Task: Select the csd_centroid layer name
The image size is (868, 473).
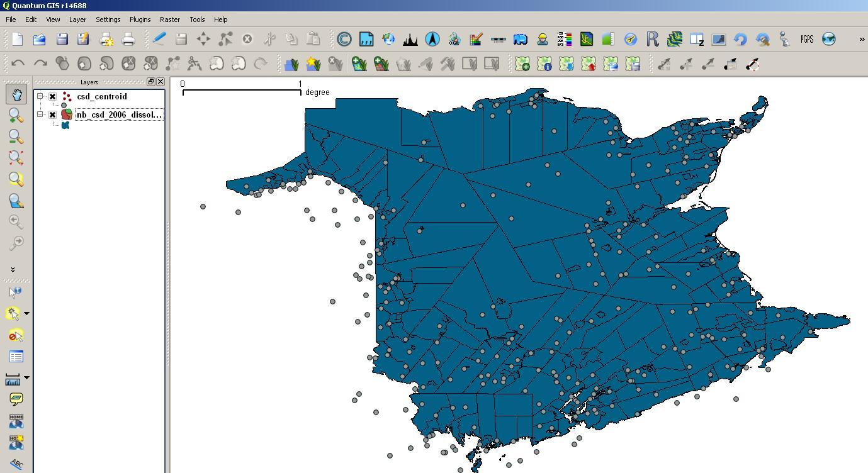Action: [x=101, y=96]
